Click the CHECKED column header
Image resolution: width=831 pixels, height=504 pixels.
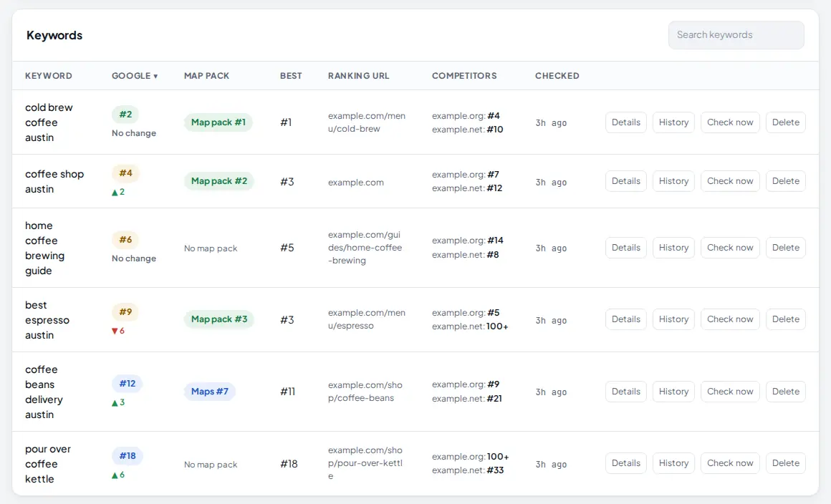pos(557,76)
